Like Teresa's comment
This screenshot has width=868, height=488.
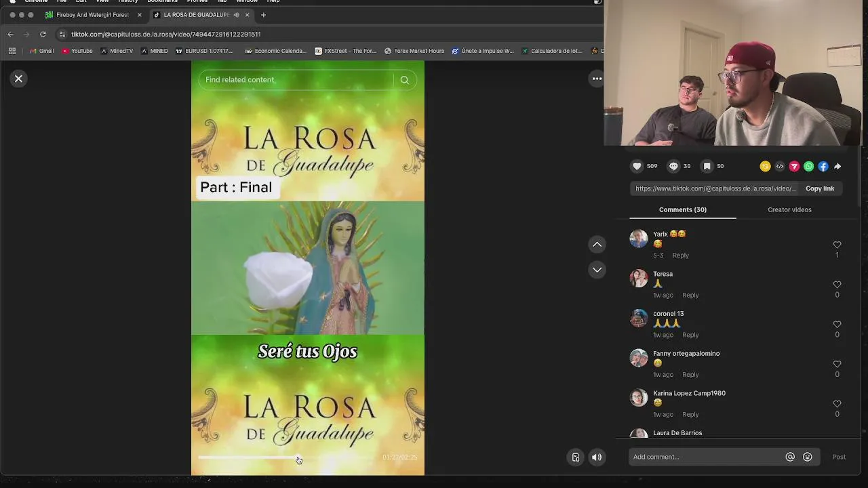[x=837, y=285]
